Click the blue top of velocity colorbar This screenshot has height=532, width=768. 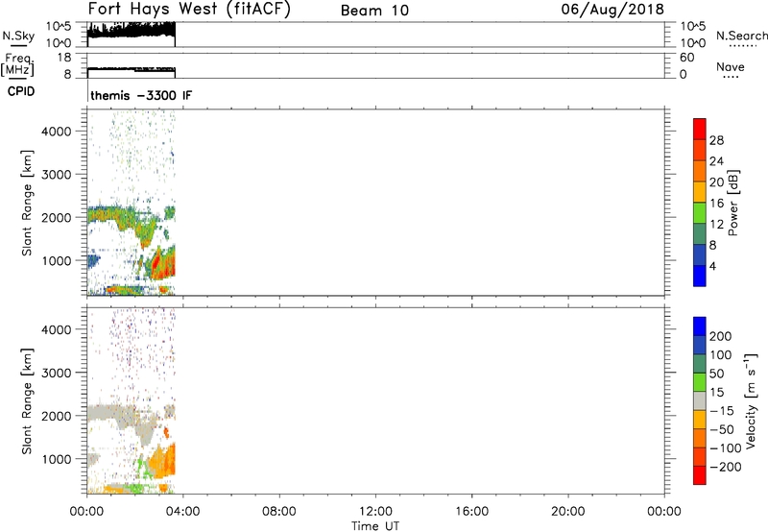click(x=700, y=326)
